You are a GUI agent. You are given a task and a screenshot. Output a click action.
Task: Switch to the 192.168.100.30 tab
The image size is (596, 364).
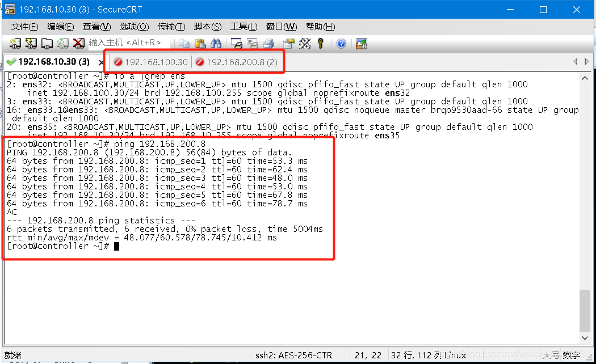click(x=151, y=62)
